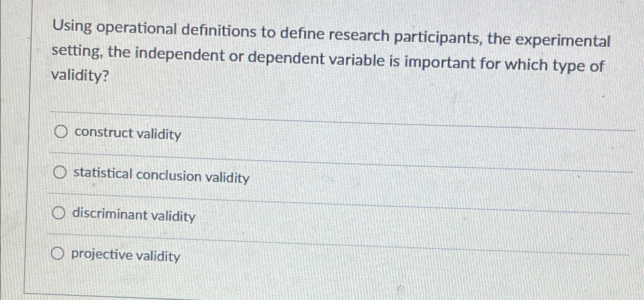Image resolution: width=644 pixels, height=300 pixels.
Task: Select the discriminant validity radio button
Action: (59, 213)
